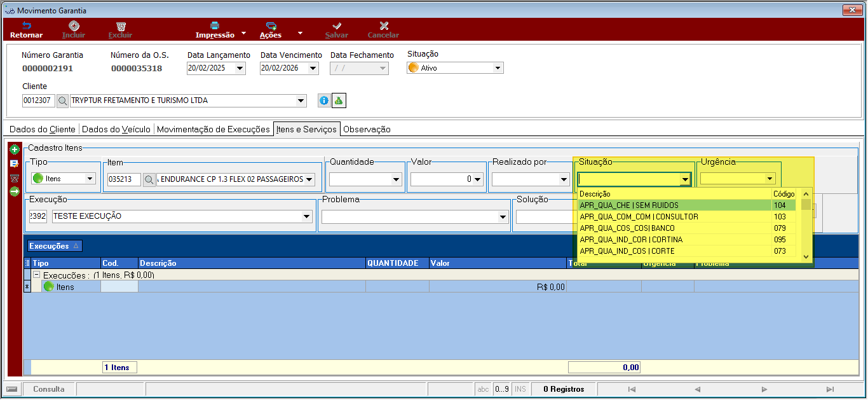Open the Urgência dropdown arrow
This screenshot has height=400, width=868.
(x=770, y=179)
